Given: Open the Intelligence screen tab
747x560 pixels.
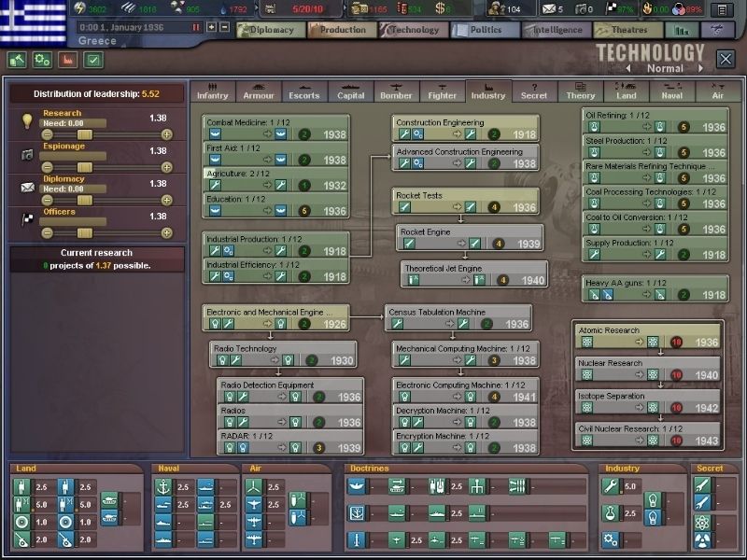Looking at the screenshot, I should (557, 30).
